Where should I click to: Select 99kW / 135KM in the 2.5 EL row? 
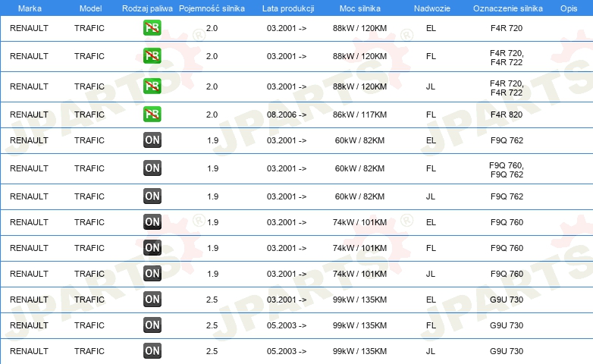point(359,300)
